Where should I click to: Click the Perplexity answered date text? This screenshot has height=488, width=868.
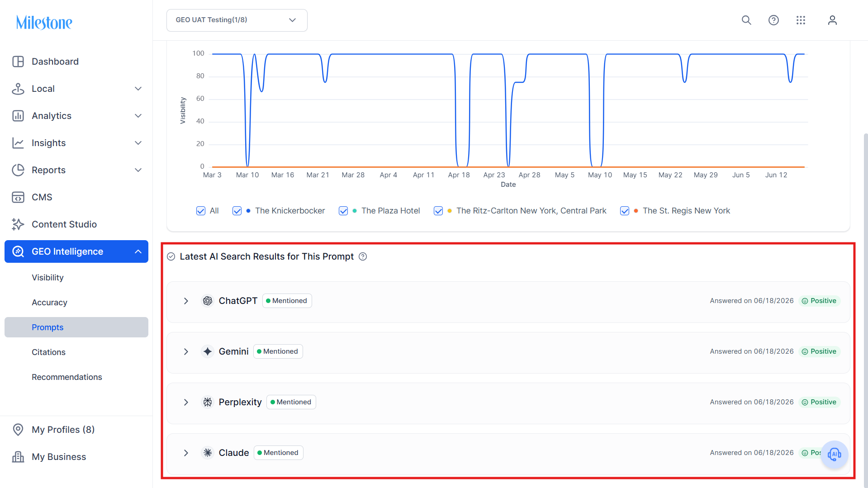752,402
